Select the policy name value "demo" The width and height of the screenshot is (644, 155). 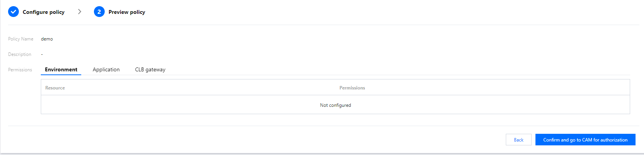(47, 39)
